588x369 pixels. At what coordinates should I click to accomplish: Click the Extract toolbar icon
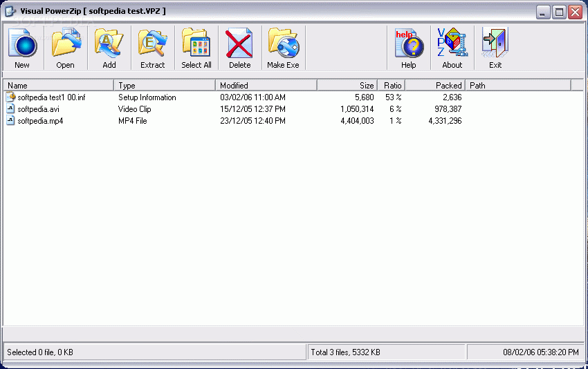pos(153,44)
